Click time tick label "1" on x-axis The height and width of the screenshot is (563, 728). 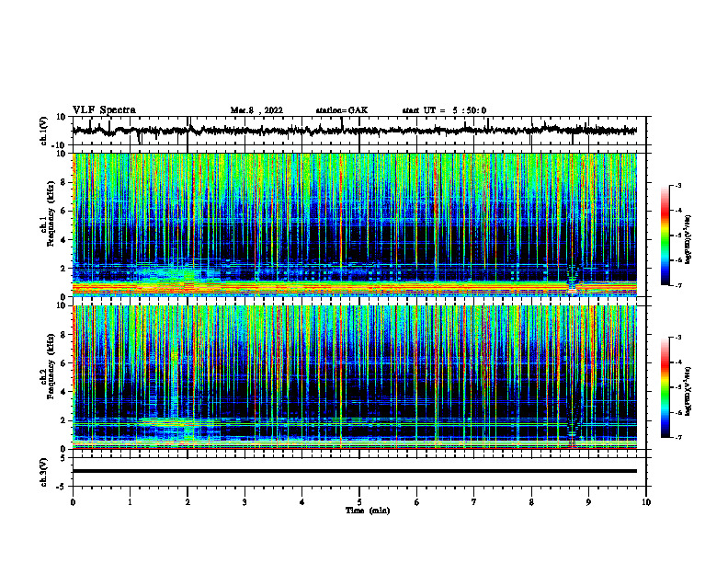[130, 502]
